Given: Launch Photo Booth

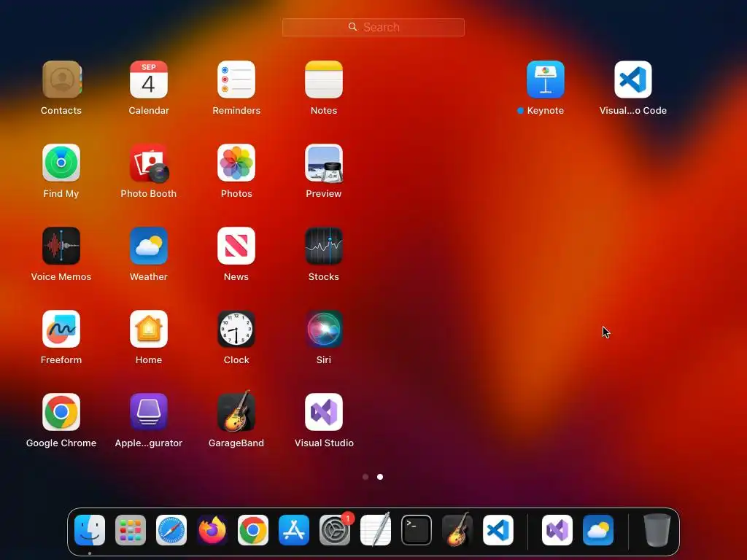Looking at the screenshot, I should click(x=149, y=163).
